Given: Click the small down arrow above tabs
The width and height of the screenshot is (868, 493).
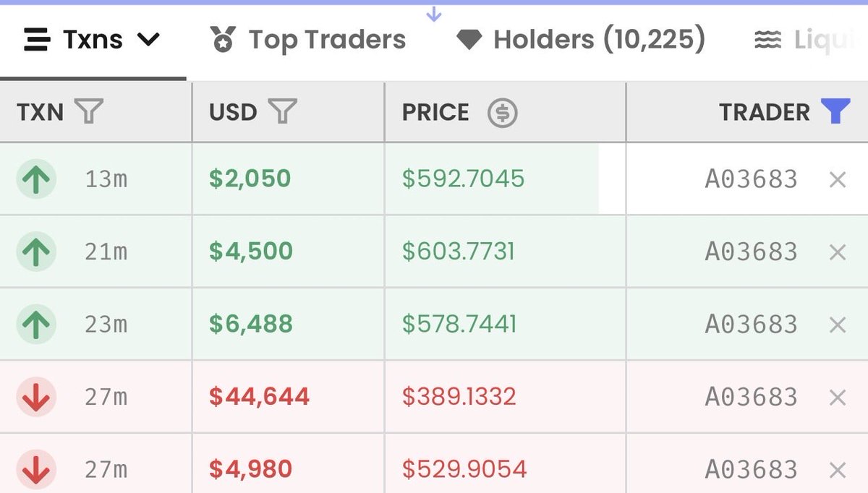Looking at the screenshot, I should coord(433,14).
